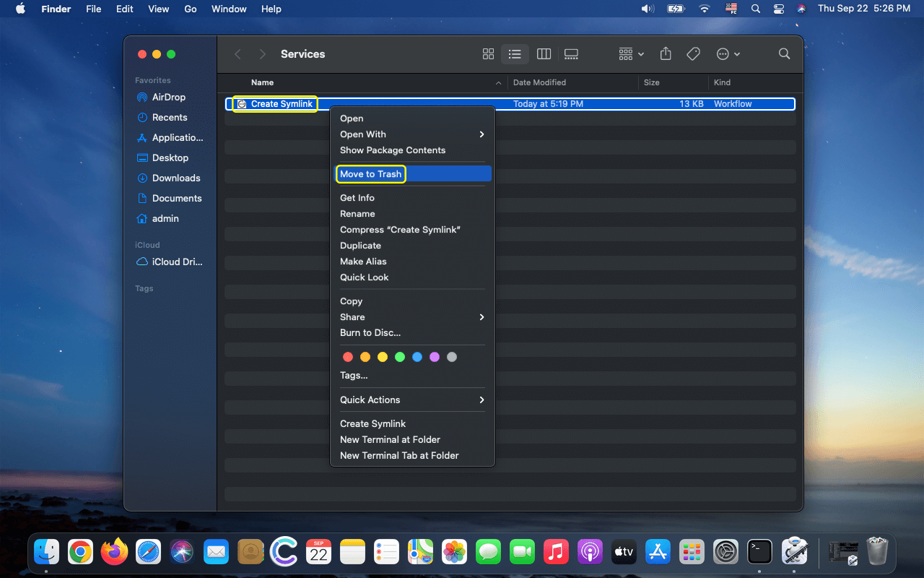This screenshot has height=578, width=924.
Task: Switch to gallery view layout
Action: click(571, 53)
